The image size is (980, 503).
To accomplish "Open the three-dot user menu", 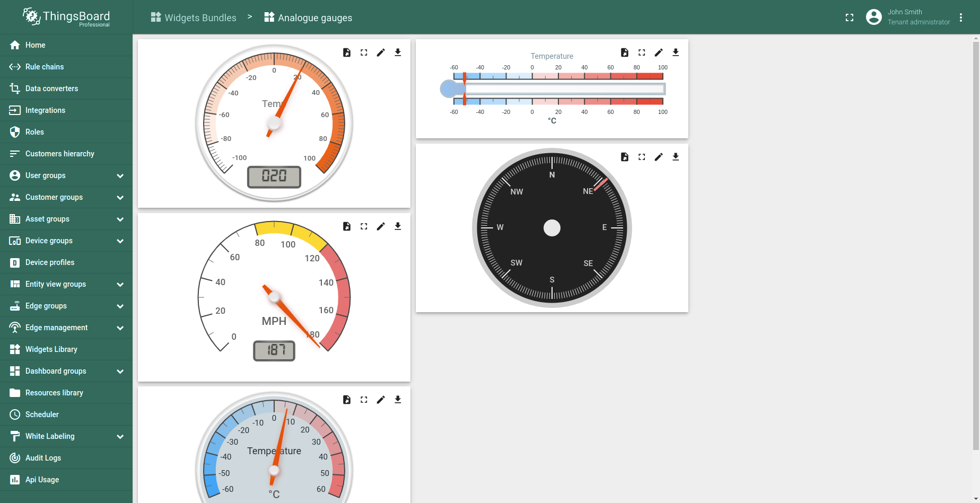I will tap(961, 17).
